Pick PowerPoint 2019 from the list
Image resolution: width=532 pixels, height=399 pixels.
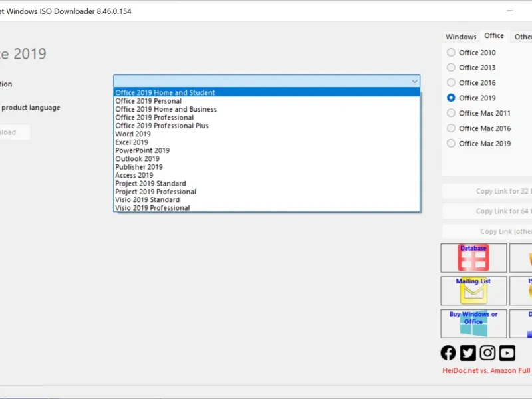(267, 150)
